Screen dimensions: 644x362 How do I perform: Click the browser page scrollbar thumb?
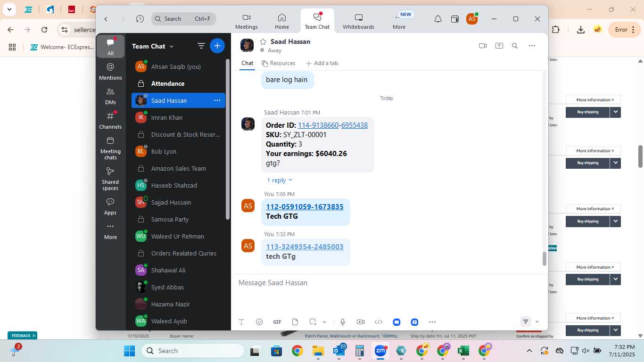[640, 156]
